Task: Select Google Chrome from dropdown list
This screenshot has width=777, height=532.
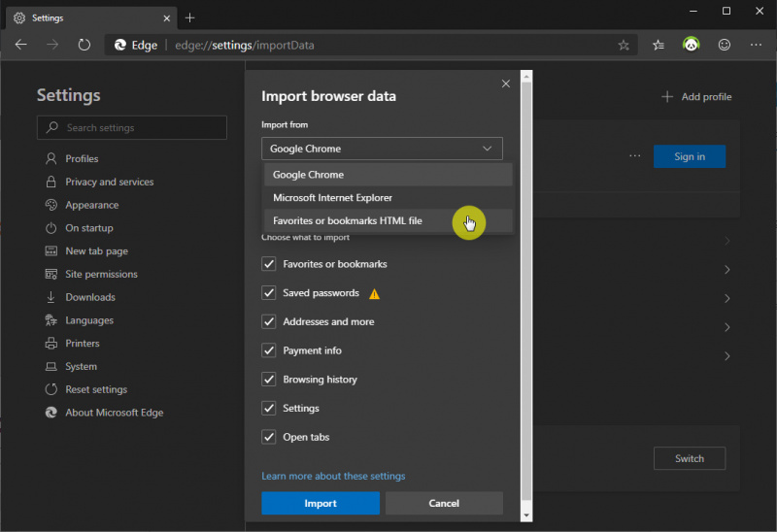Action: point(388,175)
